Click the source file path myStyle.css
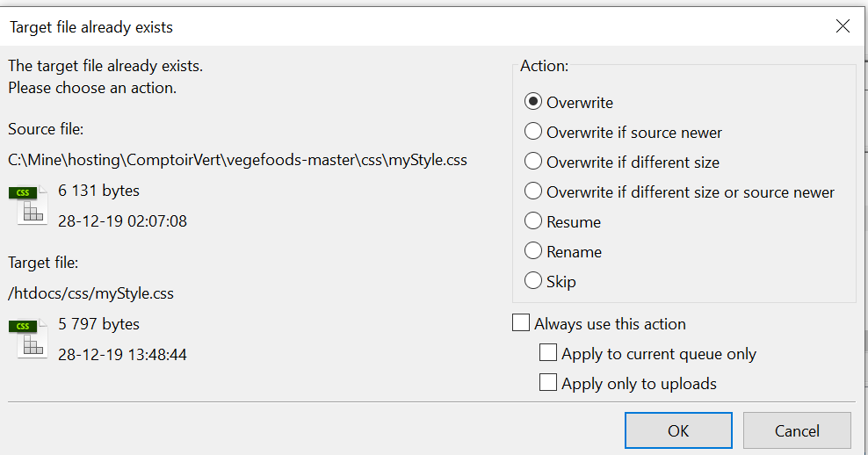This screenshot has width=868, height=455. (x=237, y=160)
